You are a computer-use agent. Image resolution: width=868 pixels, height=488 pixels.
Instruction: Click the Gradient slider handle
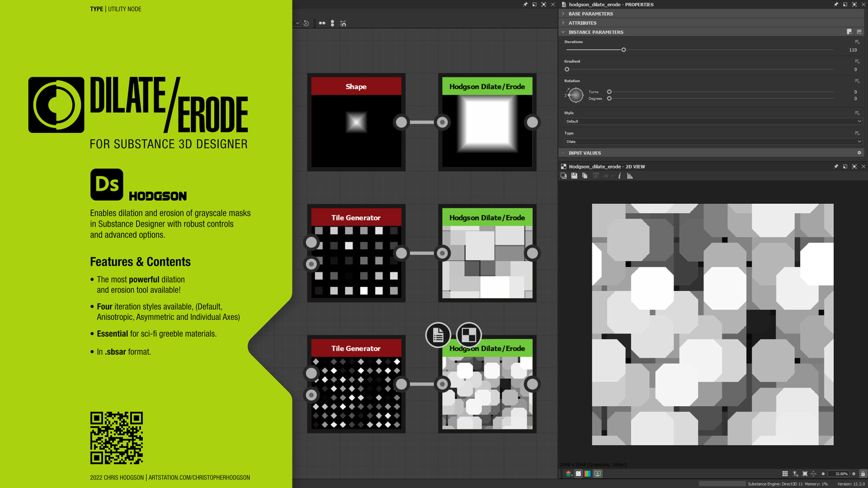[567, 69]
